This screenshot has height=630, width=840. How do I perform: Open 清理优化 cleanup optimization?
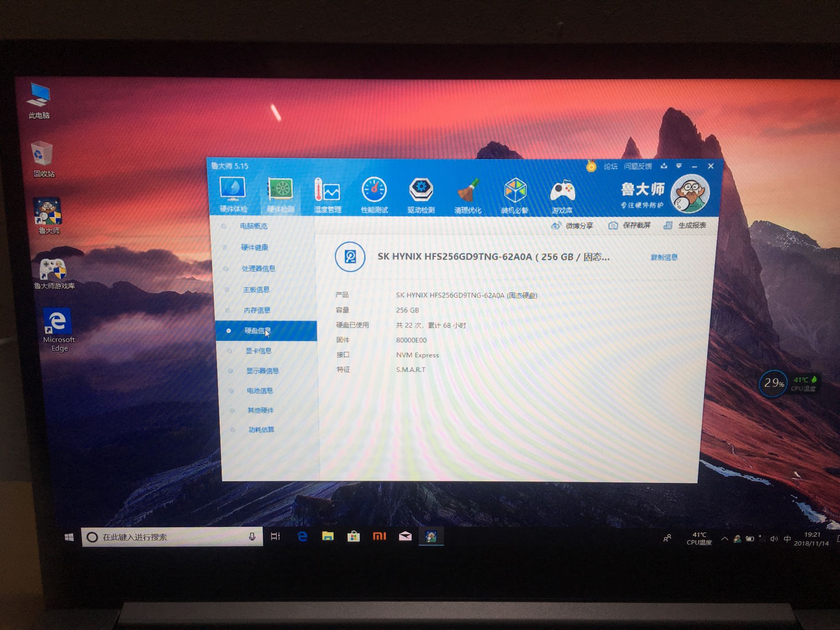pyautogui.click(x=467, y=197)
